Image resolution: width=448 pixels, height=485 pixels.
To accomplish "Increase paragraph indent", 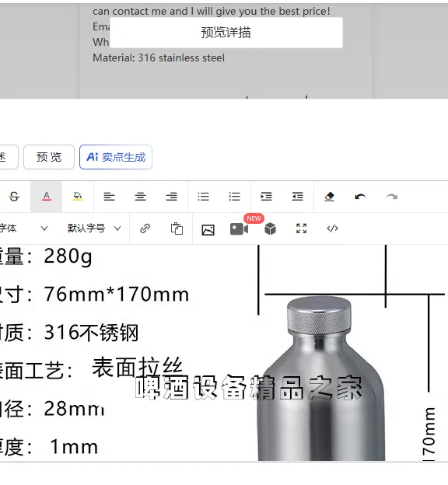I will [x=266, y=197].
